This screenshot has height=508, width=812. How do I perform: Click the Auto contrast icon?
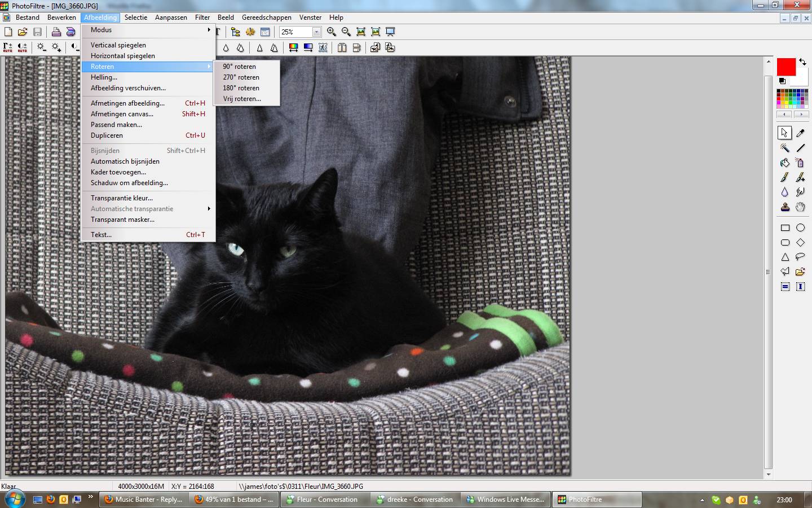pyautogui.click(x=23, y=47)
